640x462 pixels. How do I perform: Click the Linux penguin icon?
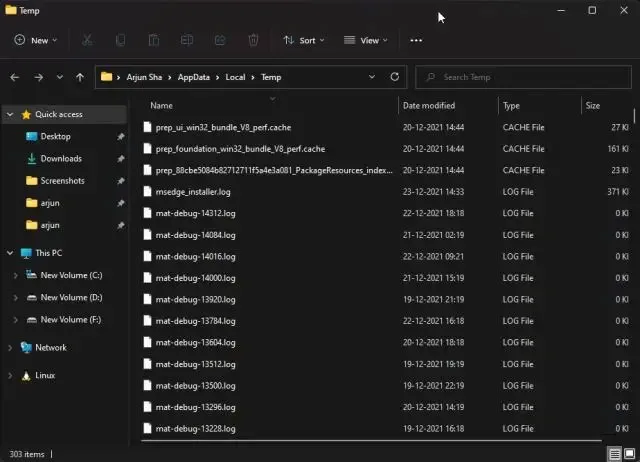26,375
